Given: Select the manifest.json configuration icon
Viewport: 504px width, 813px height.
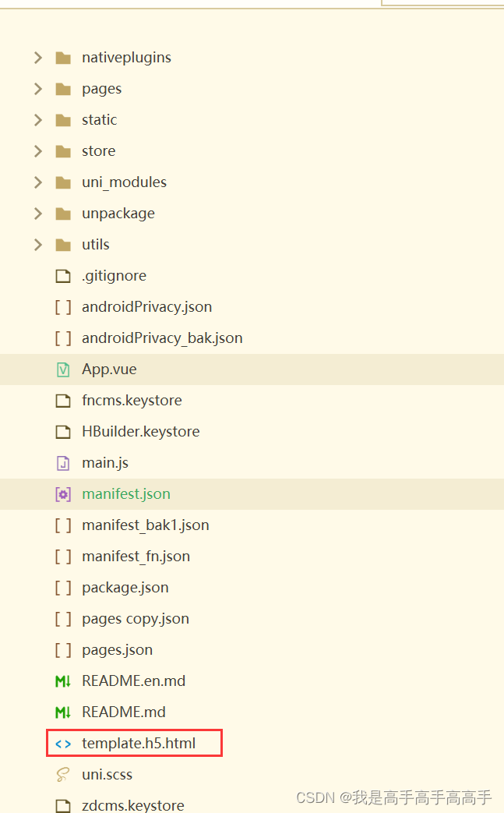Looking at the screenshot, I should [x=63, y=493].
